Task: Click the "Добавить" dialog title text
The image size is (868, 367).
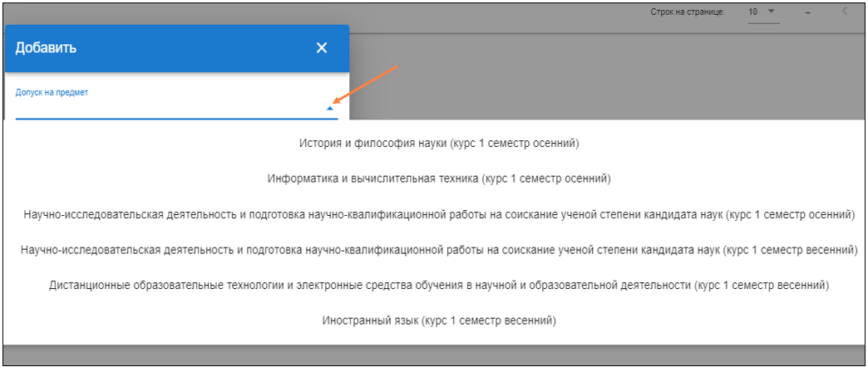Action: (47, 48)
